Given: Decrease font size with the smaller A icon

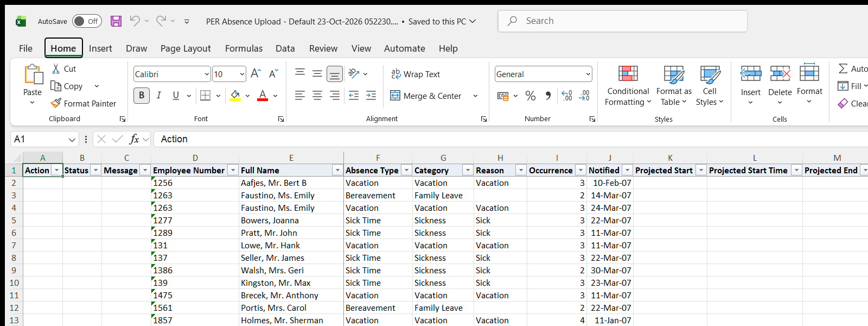Looking at the screenshot, I should coord(273,73).
